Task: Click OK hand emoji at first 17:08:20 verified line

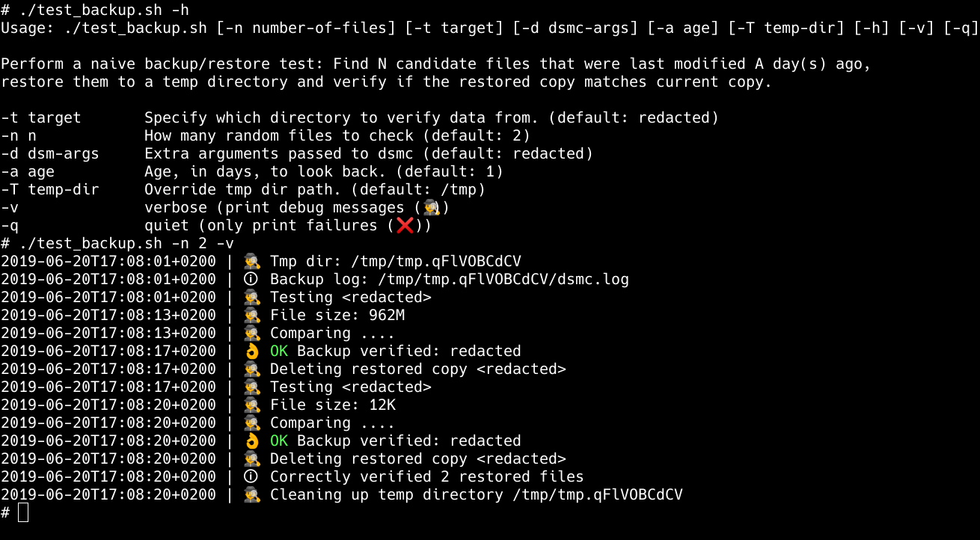Action: [x=252, y=441]
